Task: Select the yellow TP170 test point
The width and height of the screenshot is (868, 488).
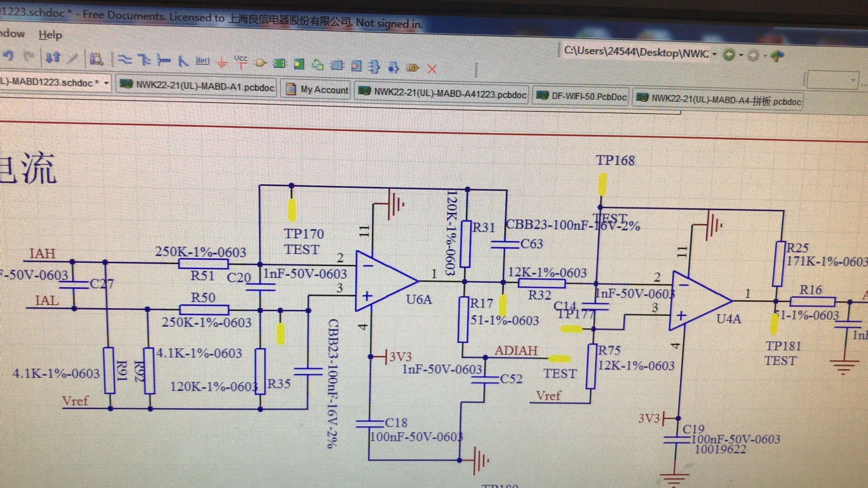Action: click(292, 209)
